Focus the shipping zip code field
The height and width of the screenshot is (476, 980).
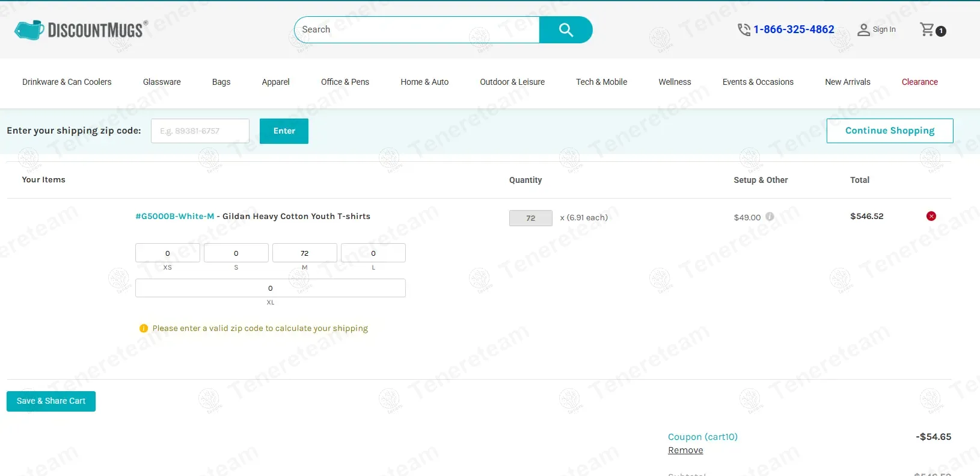coord(200,131)
